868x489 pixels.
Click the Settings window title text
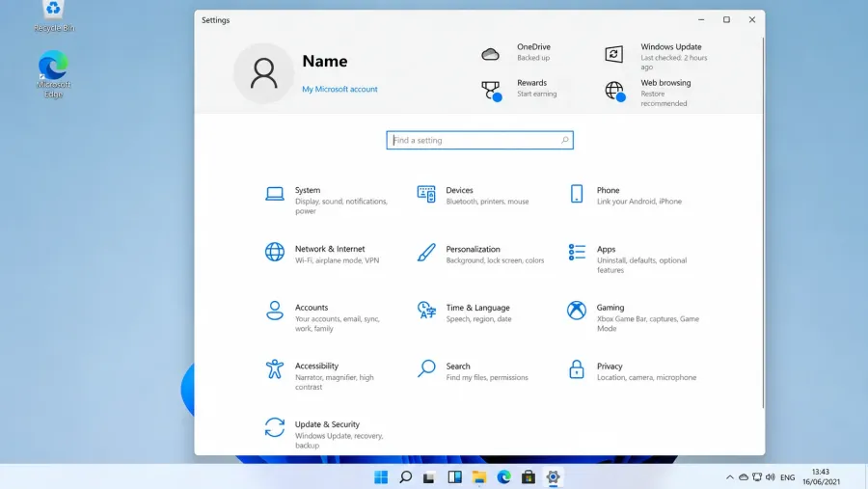pos(215,20)
